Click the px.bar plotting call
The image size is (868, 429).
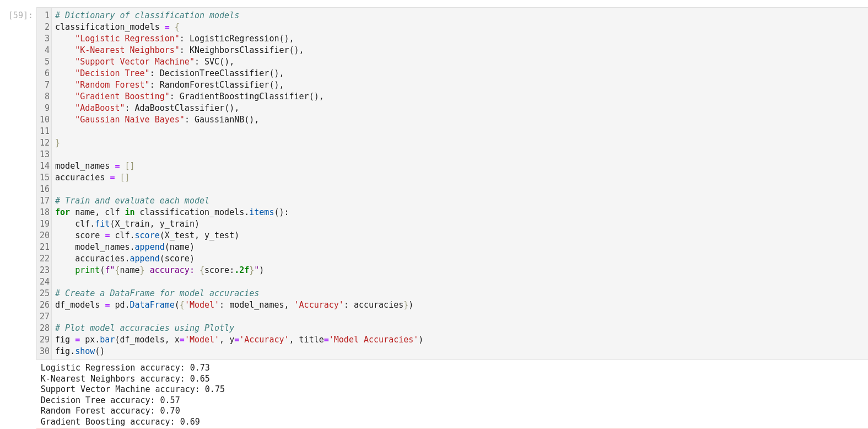(100, 340)
